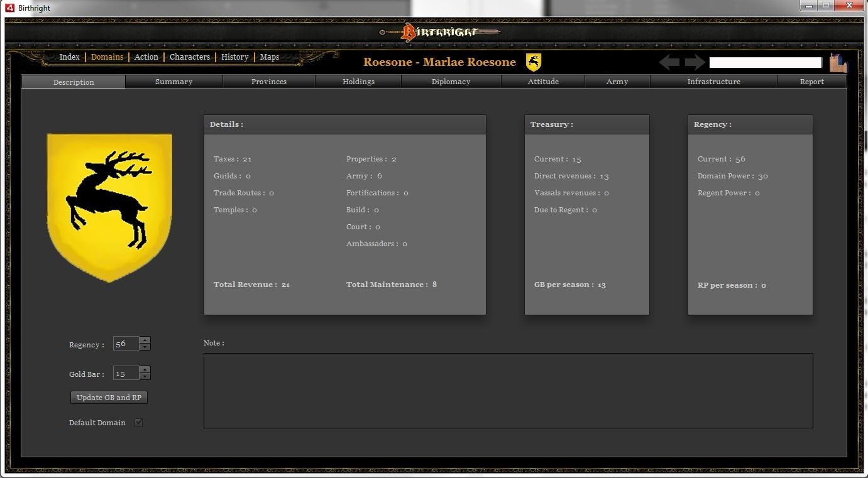
Task: Click the Birthright app icon in title bar
Action: pos(9,8)
